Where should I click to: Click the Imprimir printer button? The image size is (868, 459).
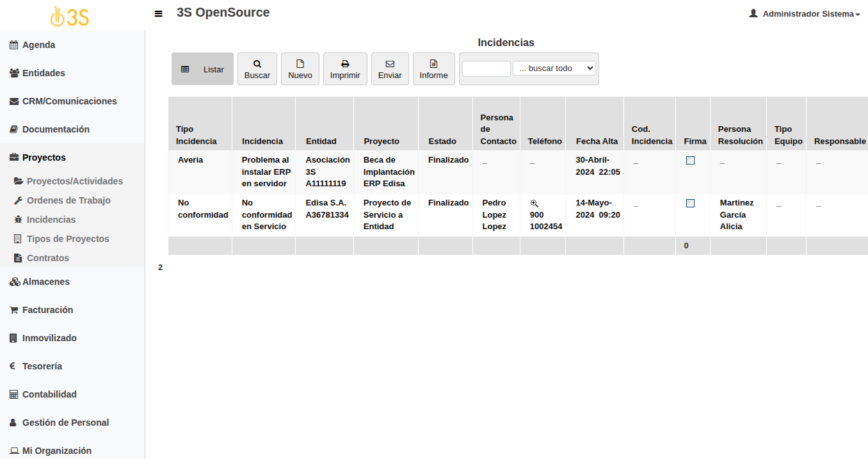tap(345, 69)
